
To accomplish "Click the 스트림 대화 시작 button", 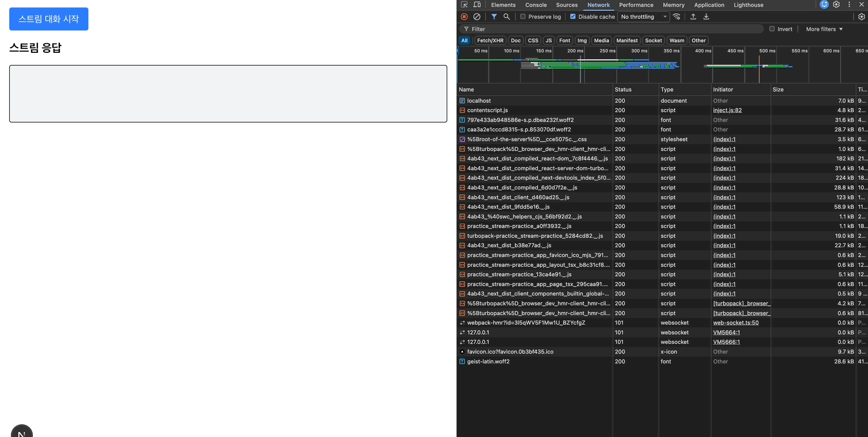I will point(49,19).
